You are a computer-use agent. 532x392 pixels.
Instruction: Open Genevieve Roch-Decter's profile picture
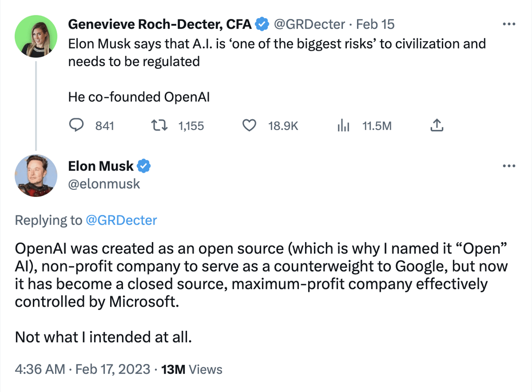(x=36, y=36)
